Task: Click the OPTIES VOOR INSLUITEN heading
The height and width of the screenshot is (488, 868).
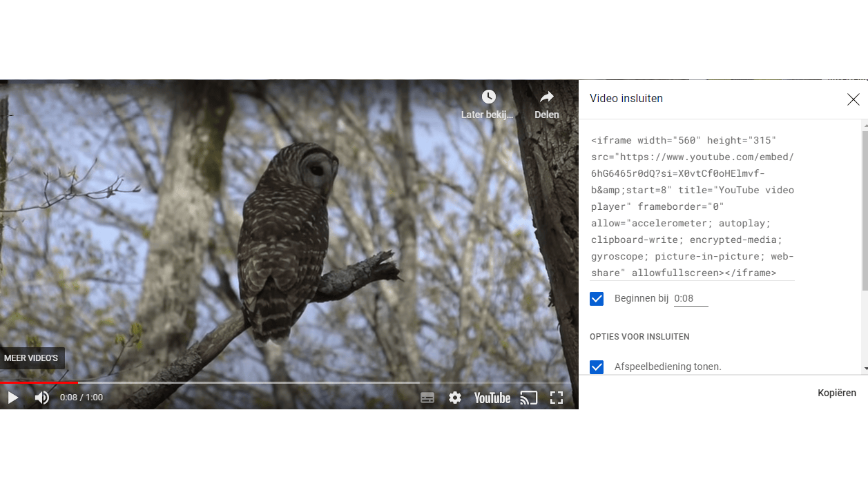Action: (x=639, y=337)
